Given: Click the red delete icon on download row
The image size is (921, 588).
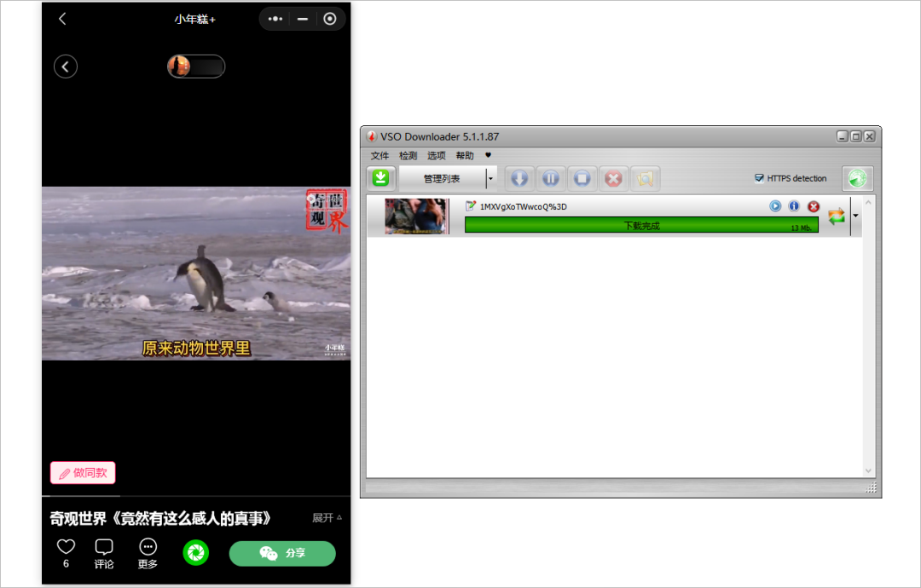Looking at the screenshot, I should pos(813,206).
